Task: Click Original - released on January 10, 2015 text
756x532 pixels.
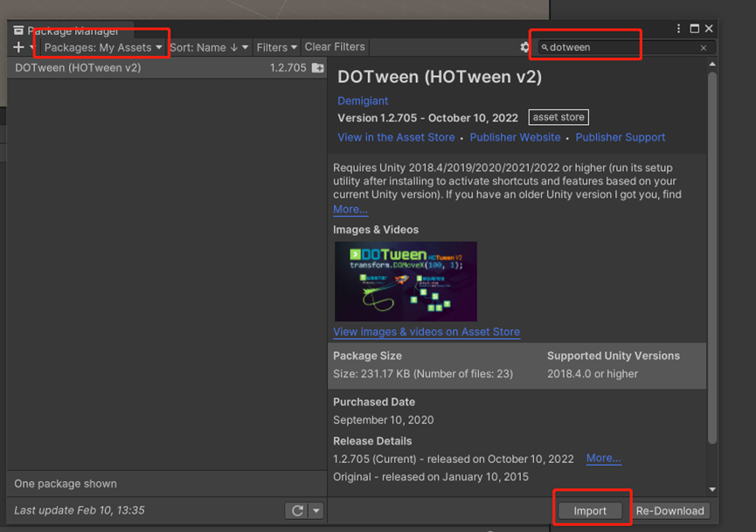Action: [431, 477]
